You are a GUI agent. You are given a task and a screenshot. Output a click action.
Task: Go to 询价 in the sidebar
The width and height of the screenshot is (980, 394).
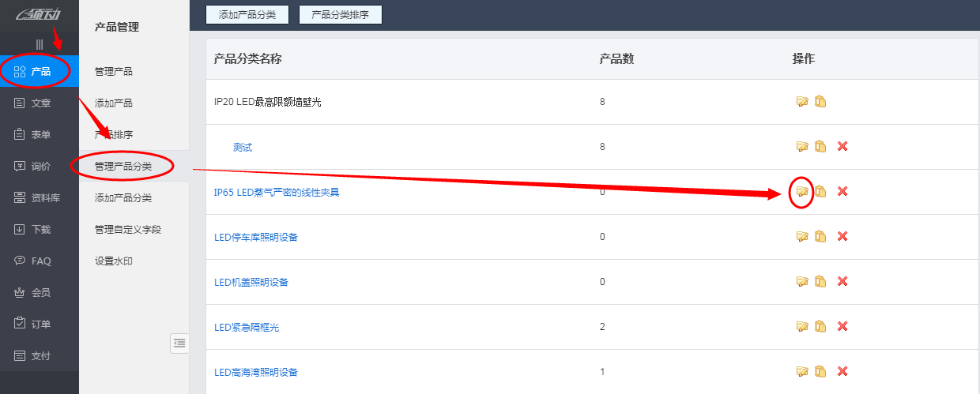point(40,167)
